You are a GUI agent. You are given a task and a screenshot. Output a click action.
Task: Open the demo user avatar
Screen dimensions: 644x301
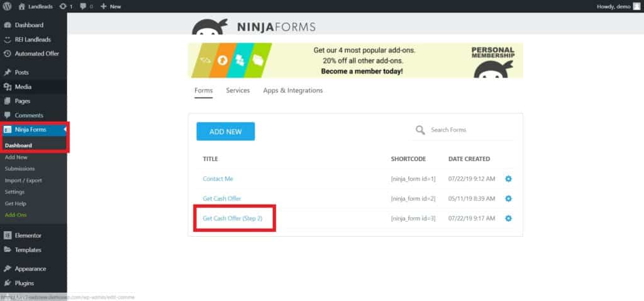[x=636, y=6]
